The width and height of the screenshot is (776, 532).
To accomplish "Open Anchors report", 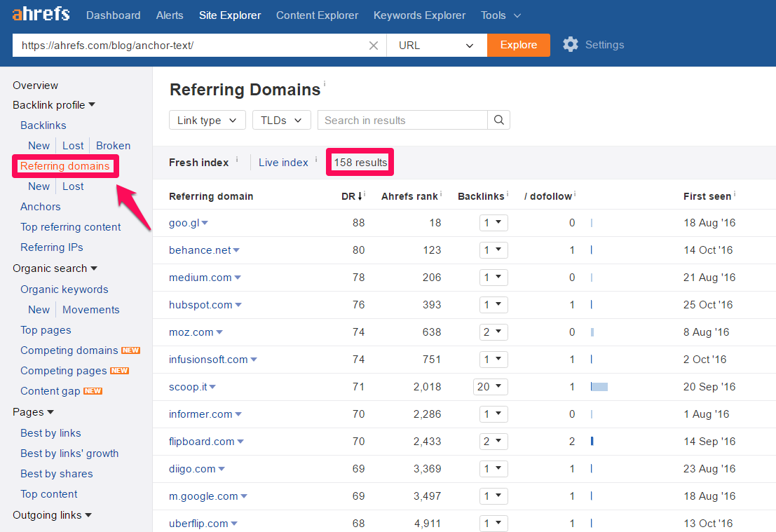I will [x=40, y=206].
